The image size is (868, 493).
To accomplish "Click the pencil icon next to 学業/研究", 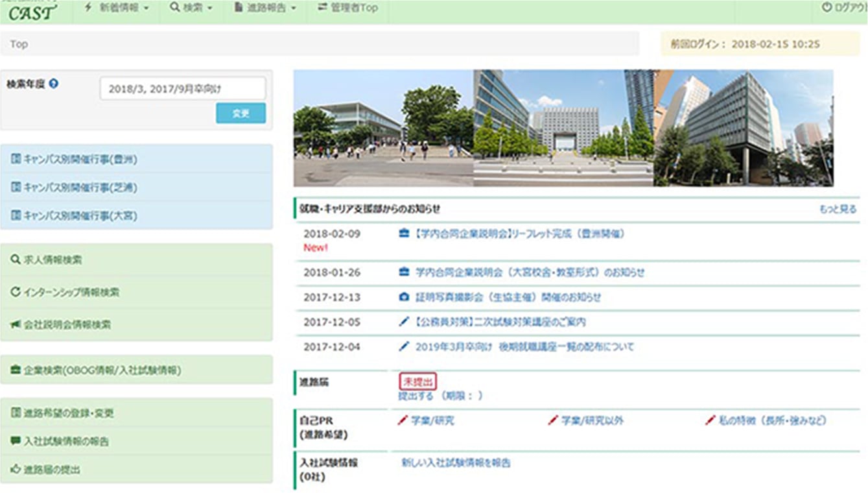I will [403, 420].
